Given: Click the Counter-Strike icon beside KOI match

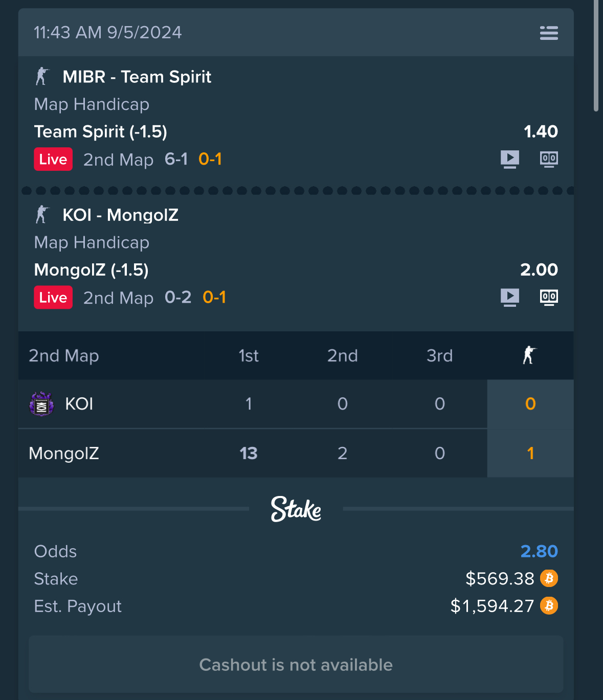Looking at the screenshot, I should (x=42, y=214).
